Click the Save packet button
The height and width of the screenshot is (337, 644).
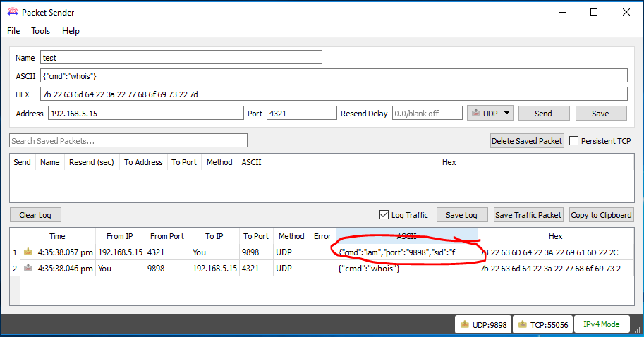point(600,114)
